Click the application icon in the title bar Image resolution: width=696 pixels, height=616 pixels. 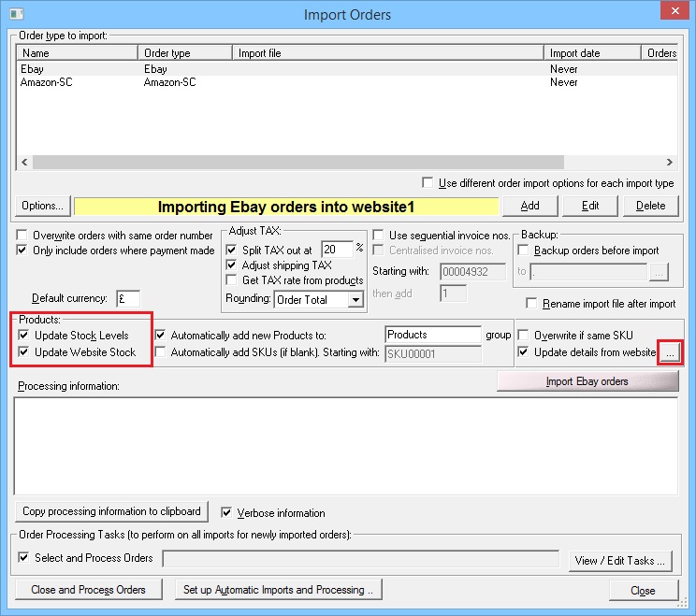[17, 14]
